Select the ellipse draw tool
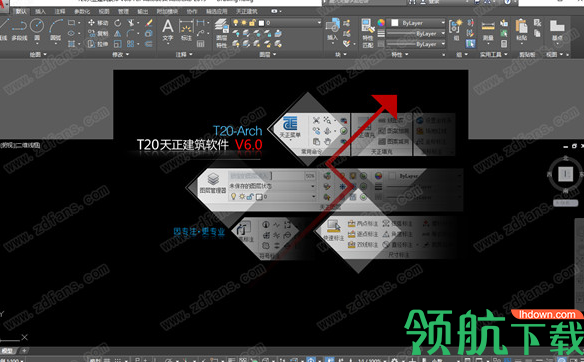The height and width of the screenshot is (362, 584). 72,34
